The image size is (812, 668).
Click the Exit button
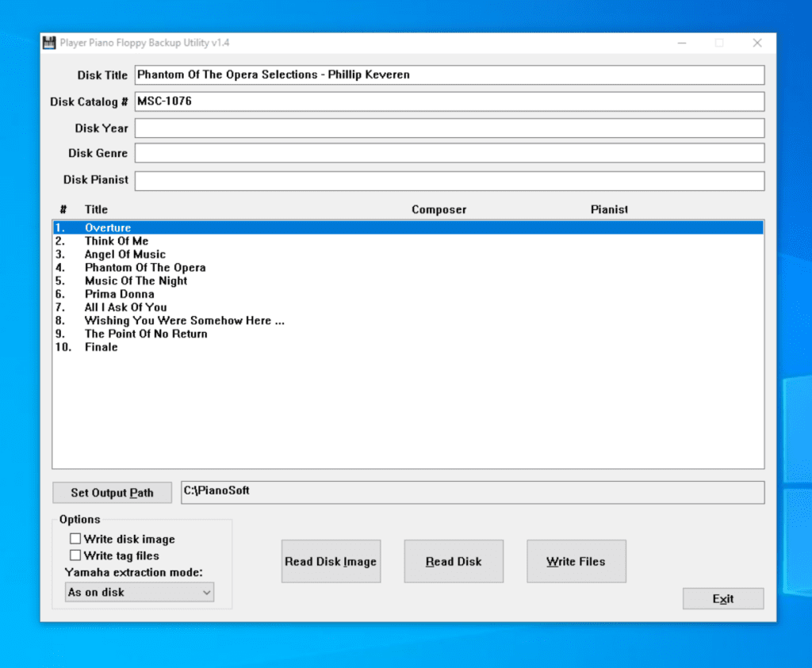tap(722, 598)
